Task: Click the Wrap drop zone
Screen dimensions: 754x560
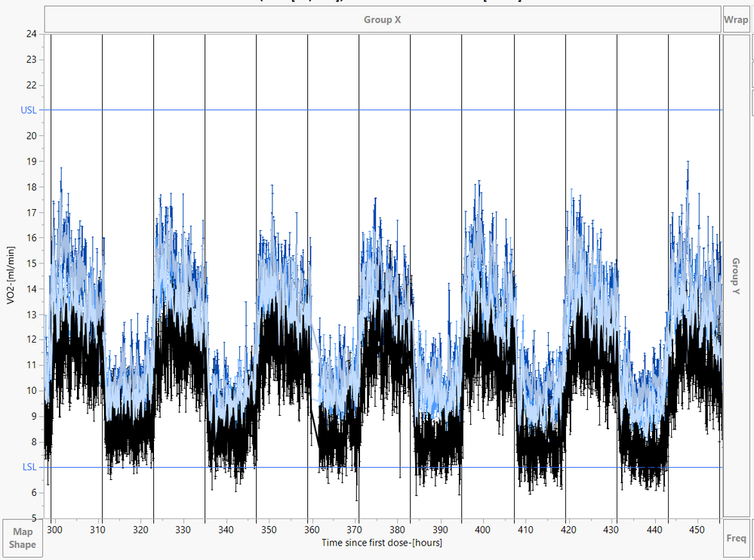Action: (x=736, y=20)
